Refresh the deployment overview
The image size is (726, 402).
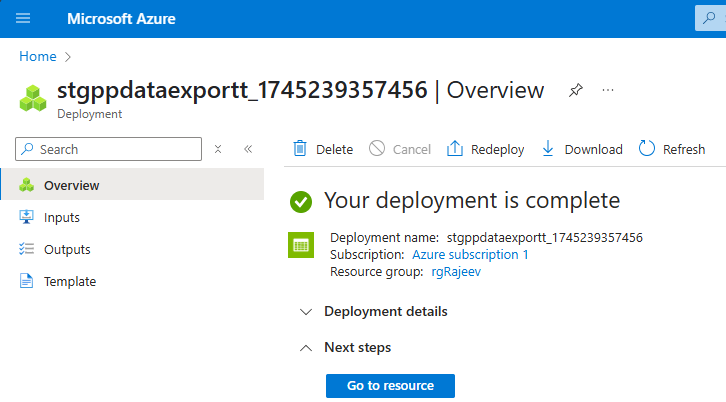tap(671, 149)
